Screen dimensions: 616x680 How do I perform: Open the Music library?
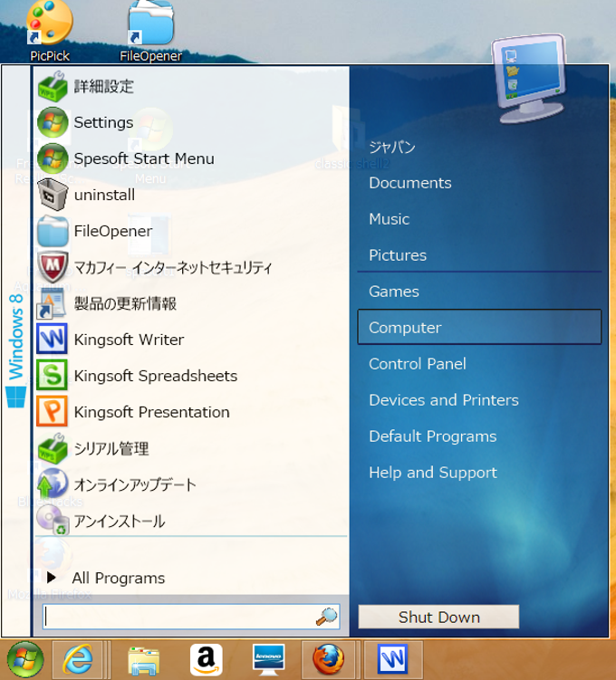click(390, 219)
